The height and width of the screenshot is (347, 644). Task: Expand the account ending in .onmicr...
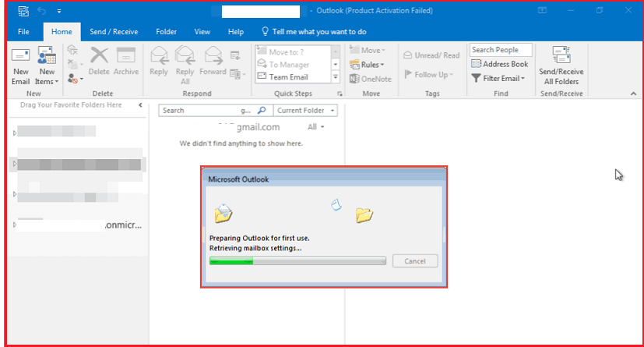tap(15, 225)
